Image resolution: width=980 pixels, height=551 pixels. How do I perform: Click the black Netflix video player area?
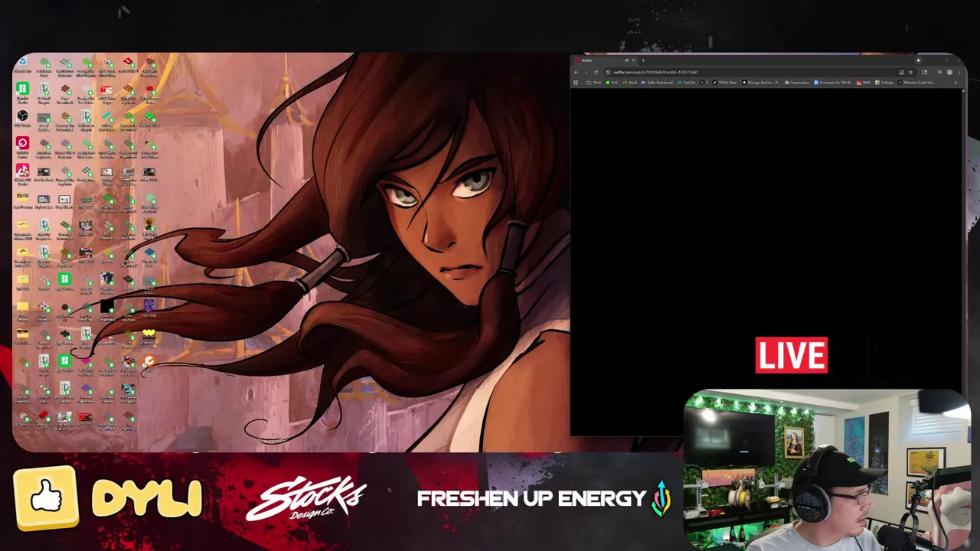click(766, 262)
